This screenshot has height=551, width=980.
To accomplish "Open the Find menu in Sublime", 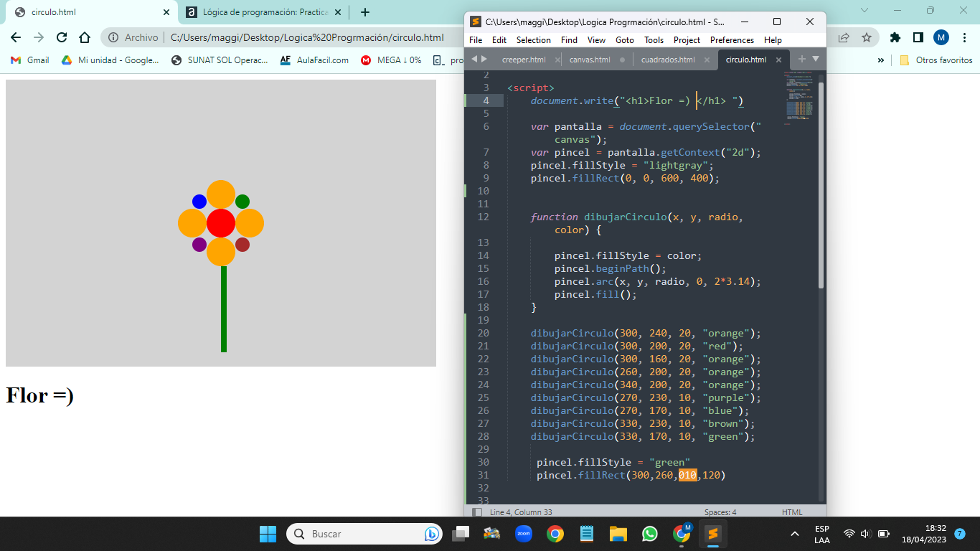I will coord(569,40).
